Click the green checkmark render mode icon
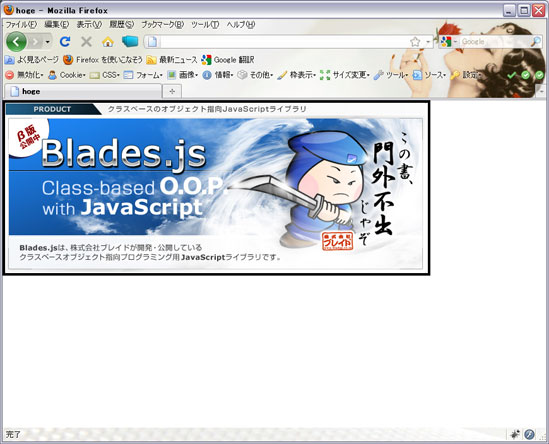Viewport: 549px width, 444px height. pos(512,75)
